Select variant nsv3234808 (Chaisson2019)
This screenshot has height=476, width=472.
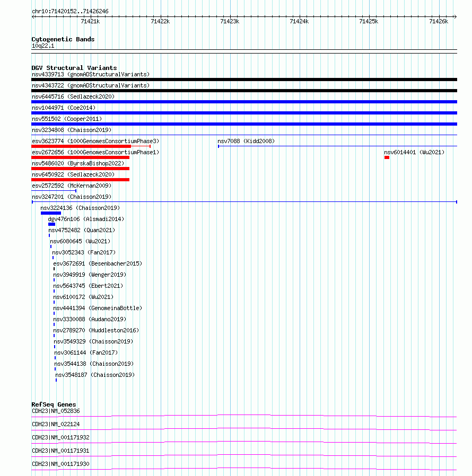coord(72,130)
